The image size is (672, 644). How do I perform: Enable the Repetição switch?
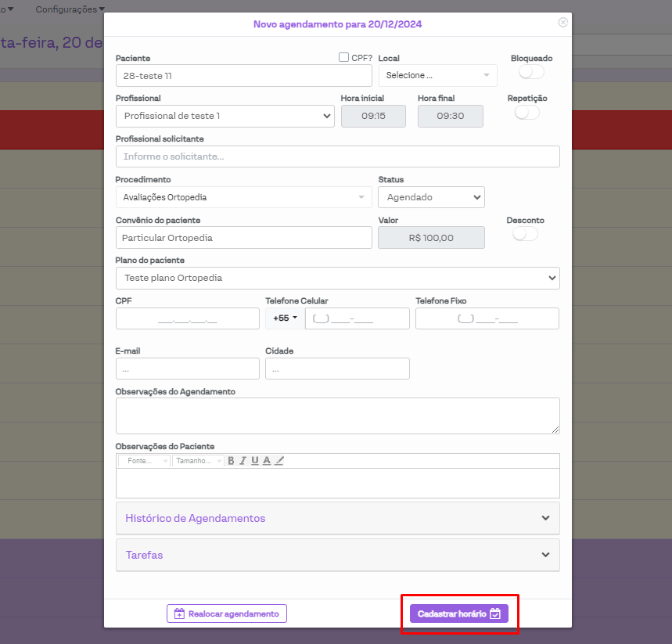pyautogui.click(x=526, y=113)
